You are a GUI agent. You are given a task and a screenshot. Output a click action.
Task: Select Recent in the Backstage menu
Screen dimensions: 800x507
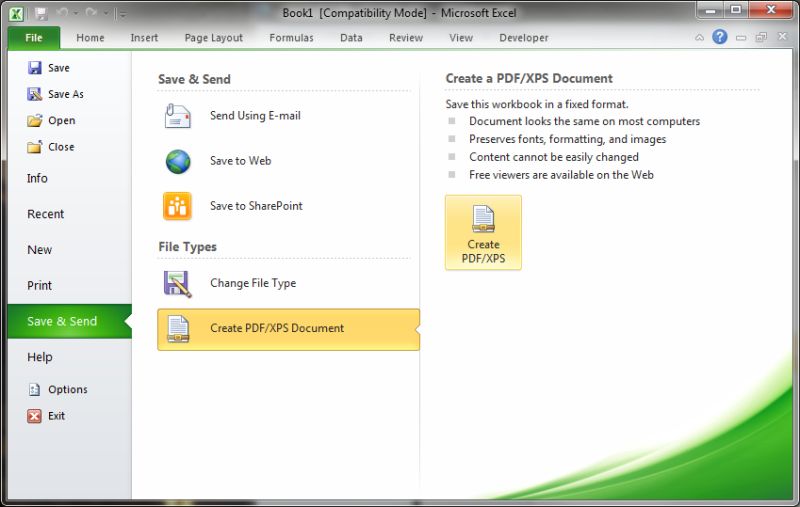point(45,214)
